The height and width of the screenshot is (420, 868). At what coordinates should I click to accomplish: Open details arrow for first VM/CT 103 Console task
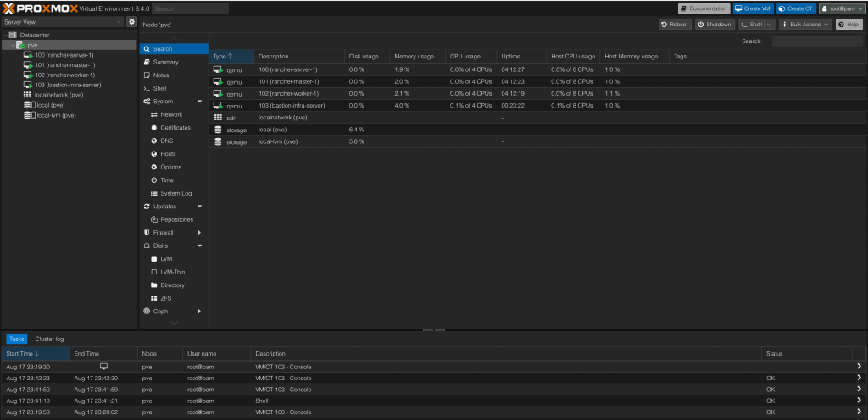(859, 367)
